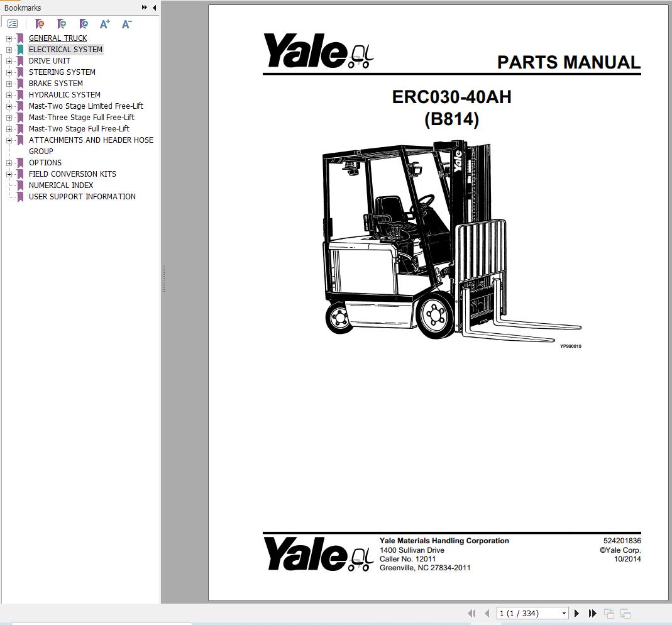Add a new bookmark
Viewport: 672px width, 625px height.
[62, 23]
